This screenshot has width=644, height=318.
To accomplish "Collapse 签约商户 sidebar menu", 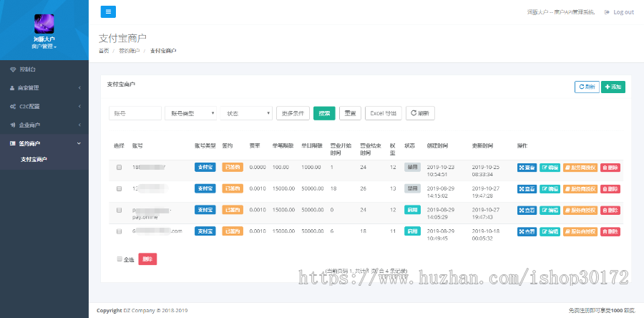I will point(44,143).
